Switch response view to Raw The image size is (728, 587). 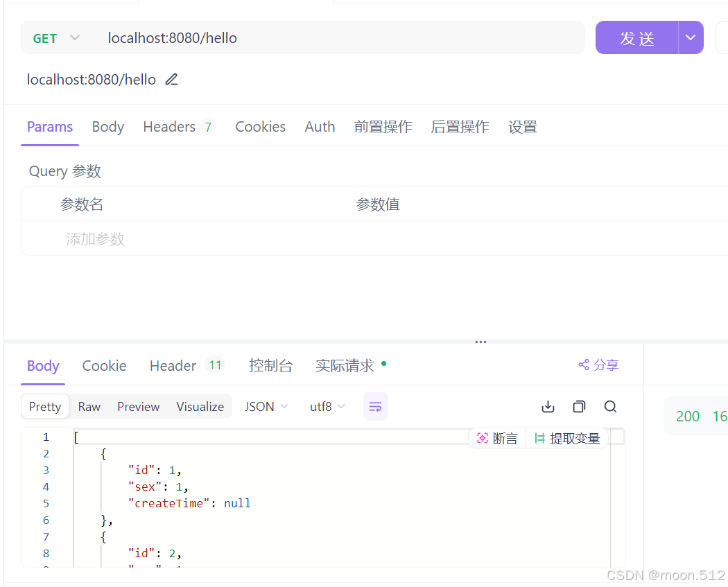coord(89,406)
